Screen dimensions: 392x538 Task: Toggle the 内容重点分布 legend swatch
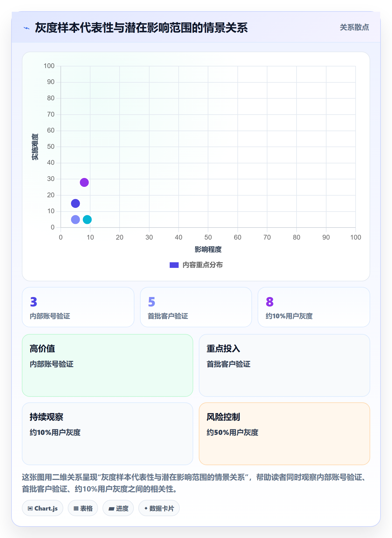[x=174, y=265]
